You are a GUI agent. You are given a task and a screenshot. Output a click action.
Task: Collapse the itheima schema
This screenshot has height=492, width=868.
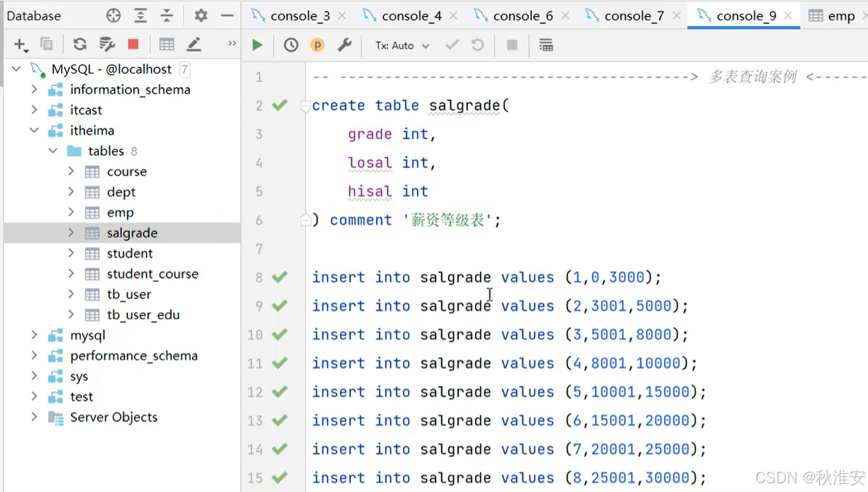(x=34, y=130)
